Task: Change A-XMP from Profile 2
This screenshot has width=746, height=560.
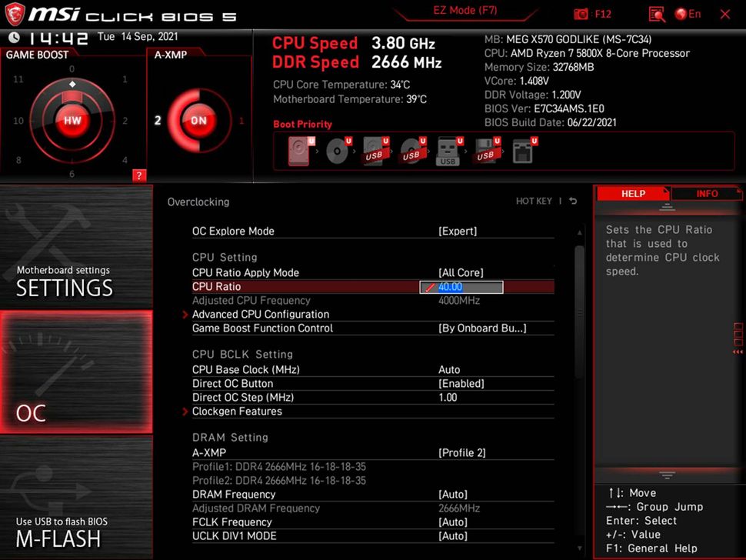Action: [461, 452]
